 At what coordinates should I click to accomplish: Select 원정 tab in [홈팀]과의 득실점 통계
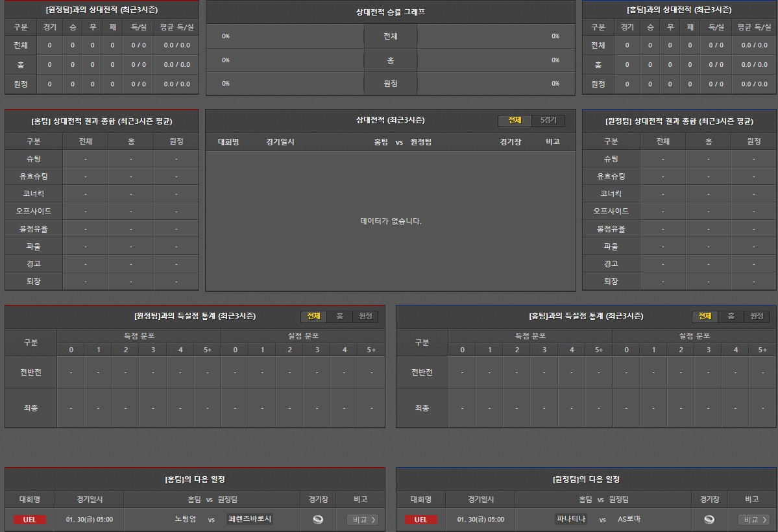(x=757, y=317)
